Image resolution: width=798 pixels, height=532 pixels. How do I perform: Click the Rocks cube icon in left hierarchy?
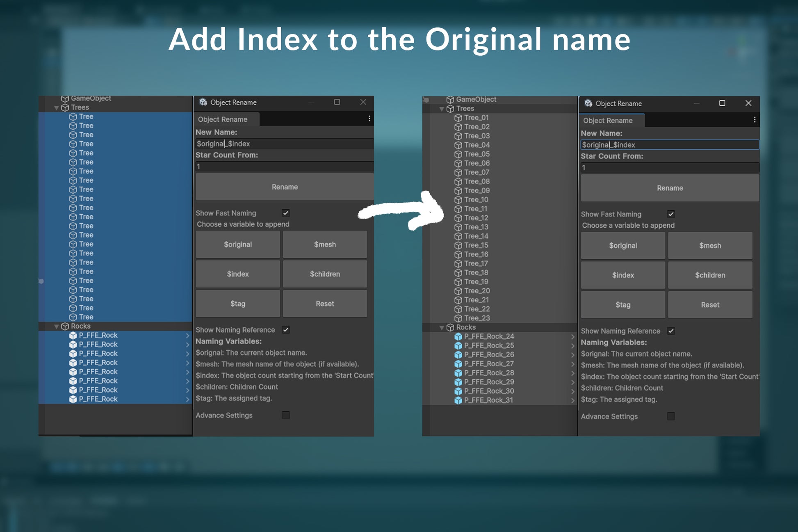pos(65,327)
